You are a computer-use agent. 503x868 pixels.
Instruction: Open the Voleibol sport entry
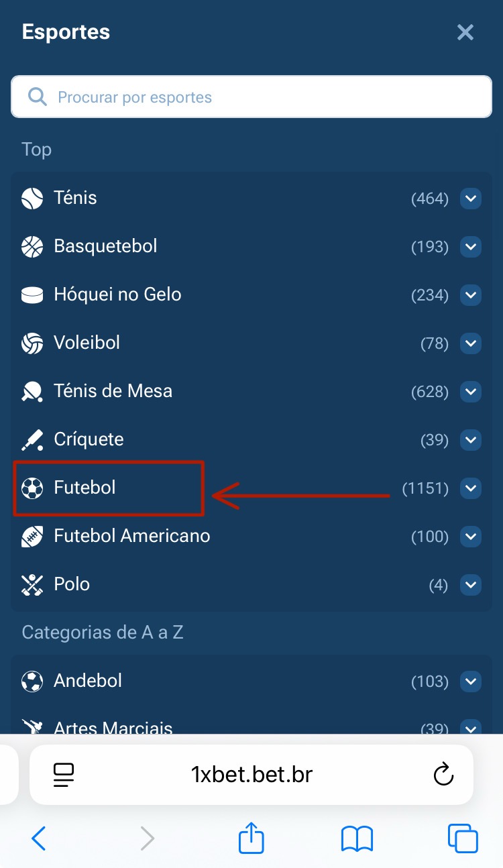click(87, 343)
